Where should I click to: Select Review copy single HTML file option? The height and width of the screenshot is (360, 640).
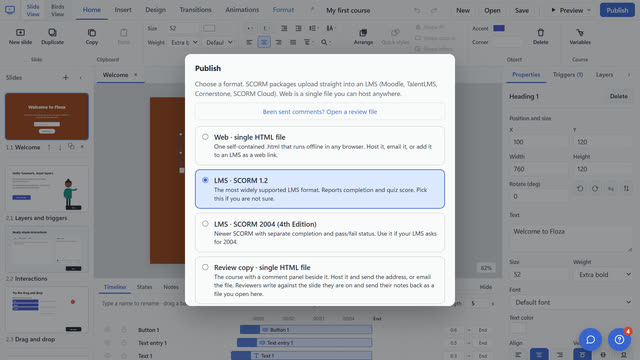point(320,280)
